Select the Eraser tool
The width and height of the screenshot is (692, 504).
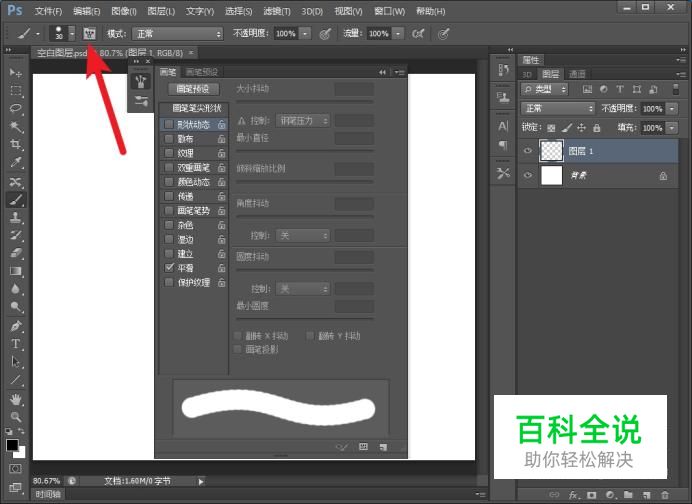[16, 253]
